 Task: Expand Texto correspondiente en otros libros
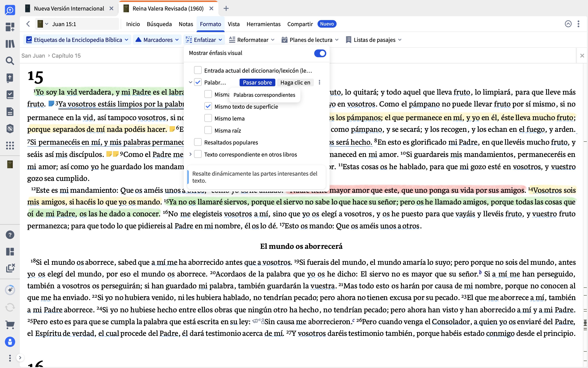tap(191, 154)
